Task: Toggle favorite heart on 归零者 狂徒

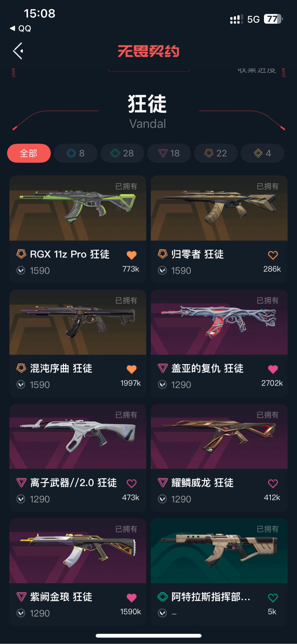Action: (x=273, y=255)
